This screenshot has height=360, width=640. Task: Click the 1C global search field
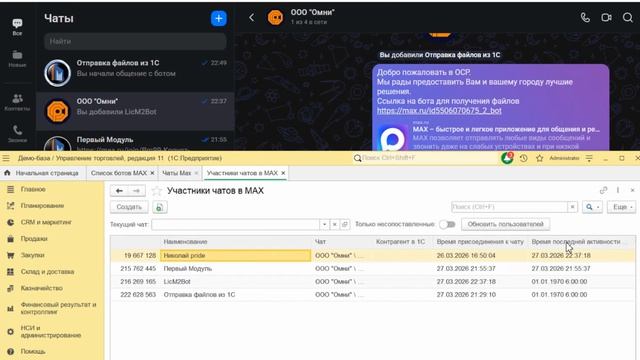424,158
